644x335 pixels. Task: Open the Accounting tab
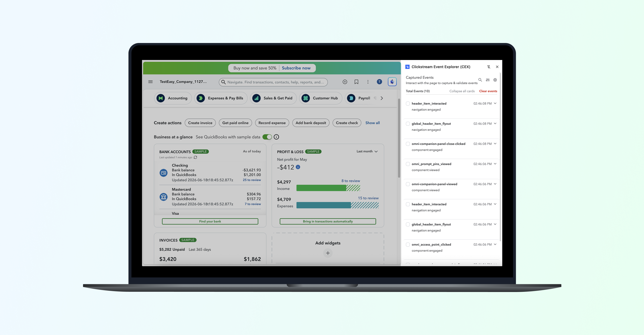173,98
